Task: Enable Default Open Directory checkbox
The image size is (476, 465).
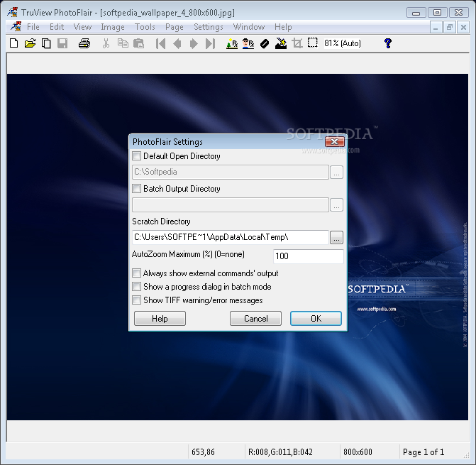Action: click(x=137, y=156)
